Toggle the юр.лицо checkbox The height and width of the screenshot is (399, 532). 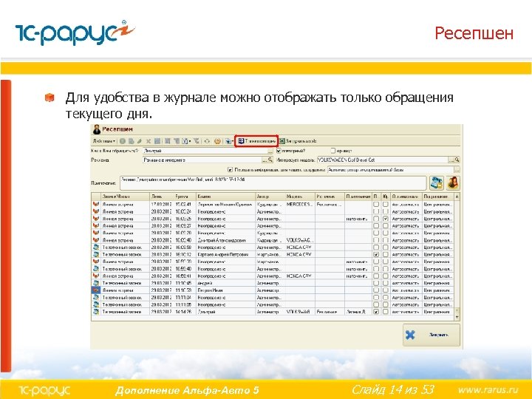(332, 150)
